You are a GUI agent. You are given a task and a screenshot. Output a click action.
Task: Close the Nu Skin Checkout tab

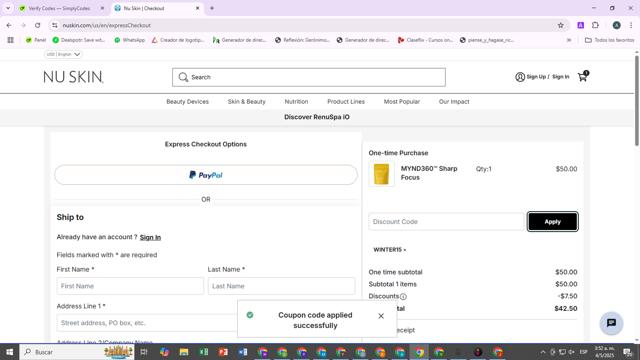[198, 8]
